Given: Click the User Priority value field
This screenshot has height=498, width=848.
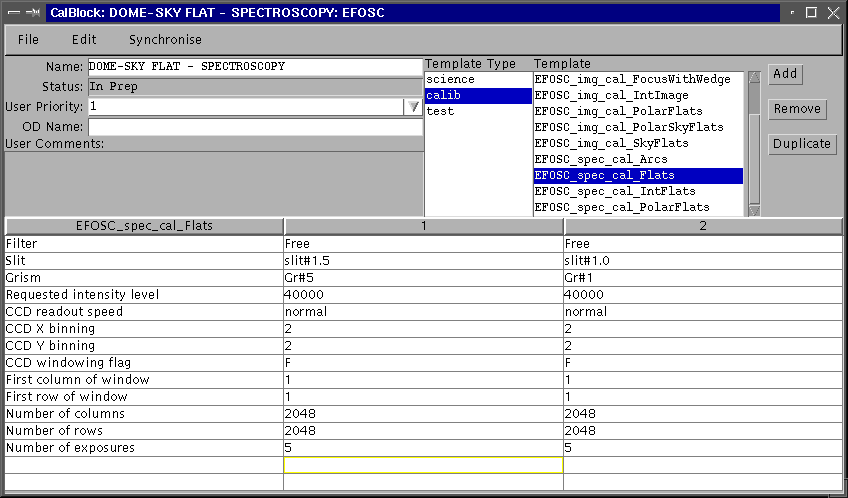Looking at the screenshot, I should (246, 107).
